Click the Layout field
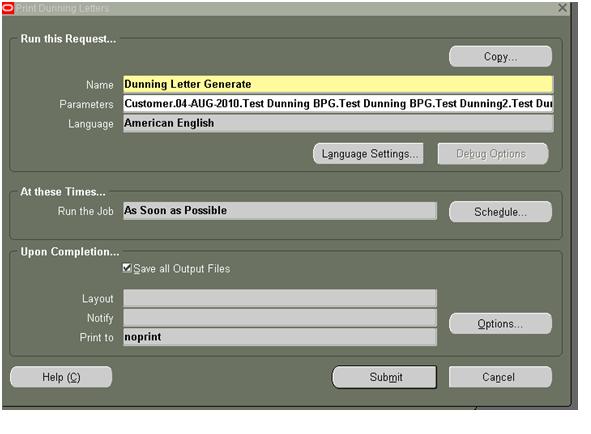 point(280,298)
